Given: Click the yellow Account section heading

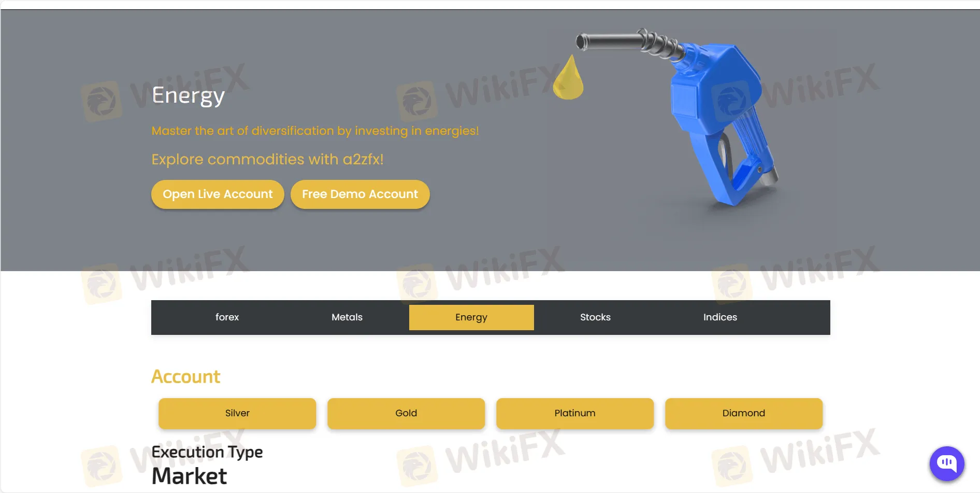Looking at the screenshot, I should coord(185,376).
